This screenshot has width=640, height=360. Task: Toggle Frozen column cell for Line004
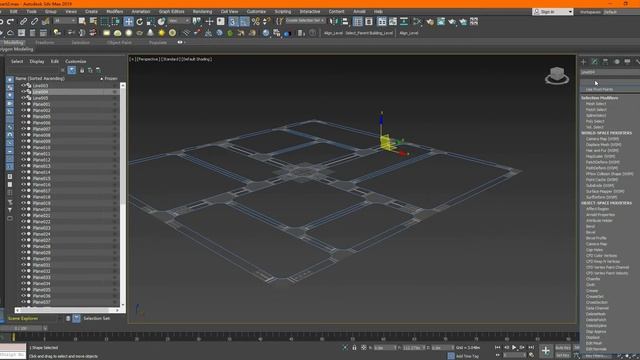[115, 92]
